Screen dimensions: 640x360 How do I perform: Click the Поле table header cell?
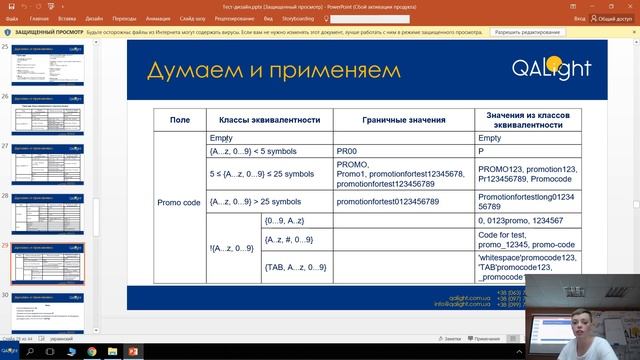click(x=180, y=120)
